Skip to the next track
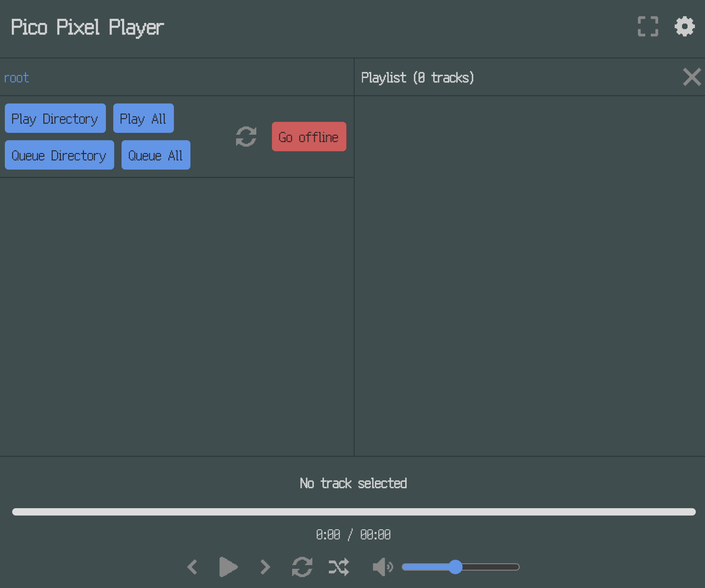705x588 pixels. pos(265,567)
